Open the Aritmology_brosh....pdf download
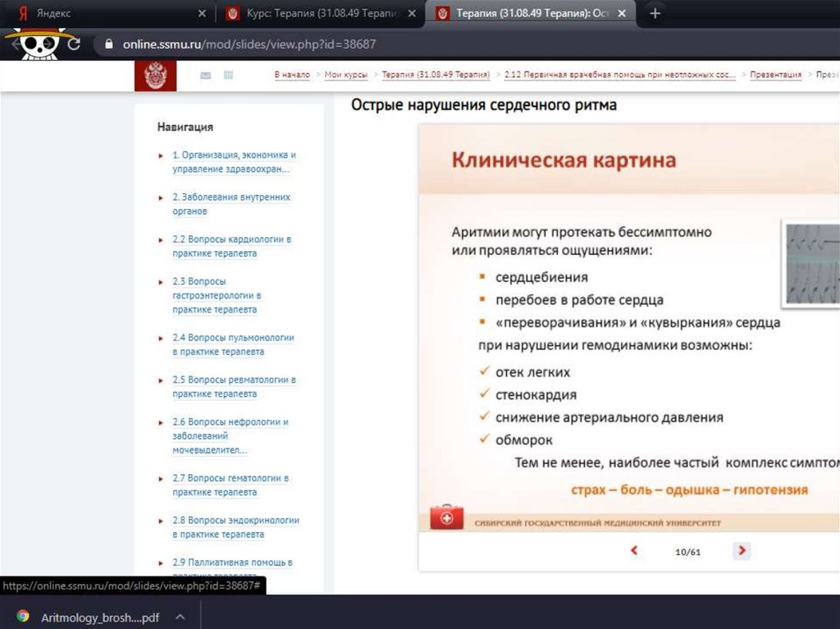The width and height of the screenshot is (840, 629). pyautogui.click(x=100, y=618)
